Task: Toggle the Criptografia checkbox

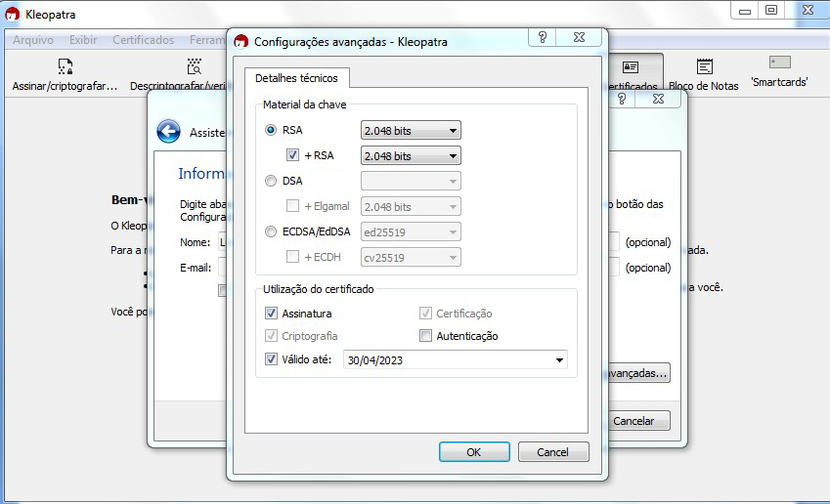Action: tap(271, 336)
